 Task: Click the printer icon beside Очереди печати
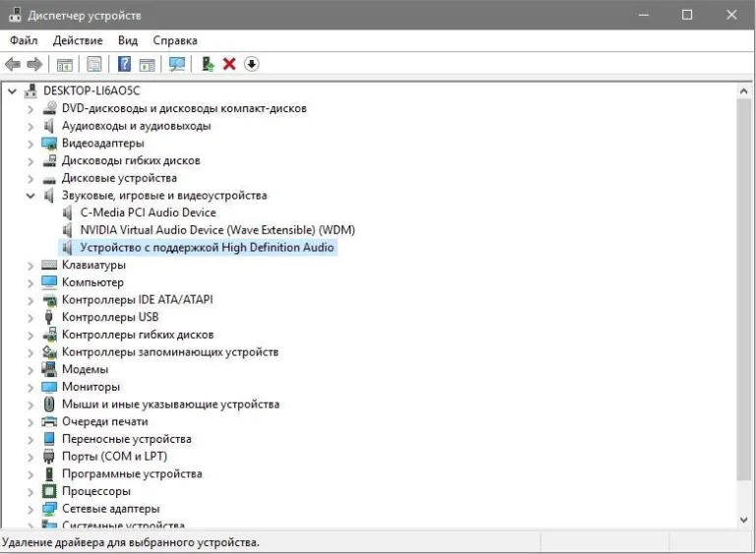click(x=49, y=421)
